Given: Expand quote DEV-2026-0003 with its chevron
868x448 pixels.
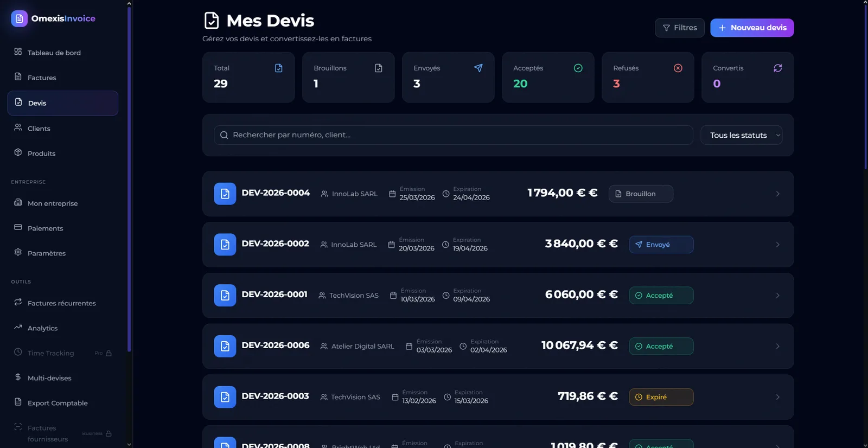Looking at the screenshot, I should (777, 397).
